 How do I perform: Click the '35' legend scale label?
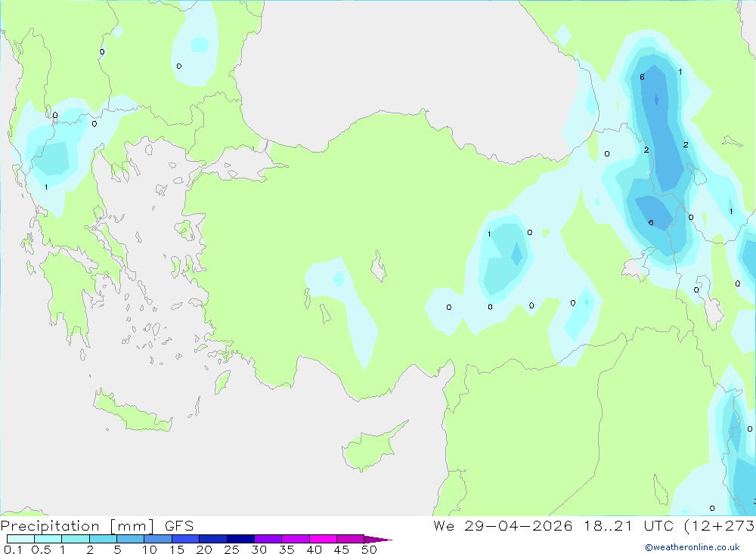(287, 549)
